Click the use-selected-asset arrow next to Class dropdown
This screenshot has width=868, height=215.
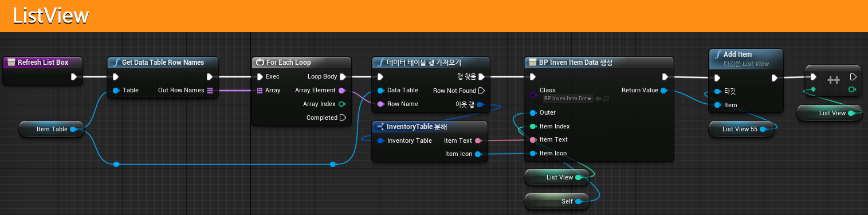(598, 99)
